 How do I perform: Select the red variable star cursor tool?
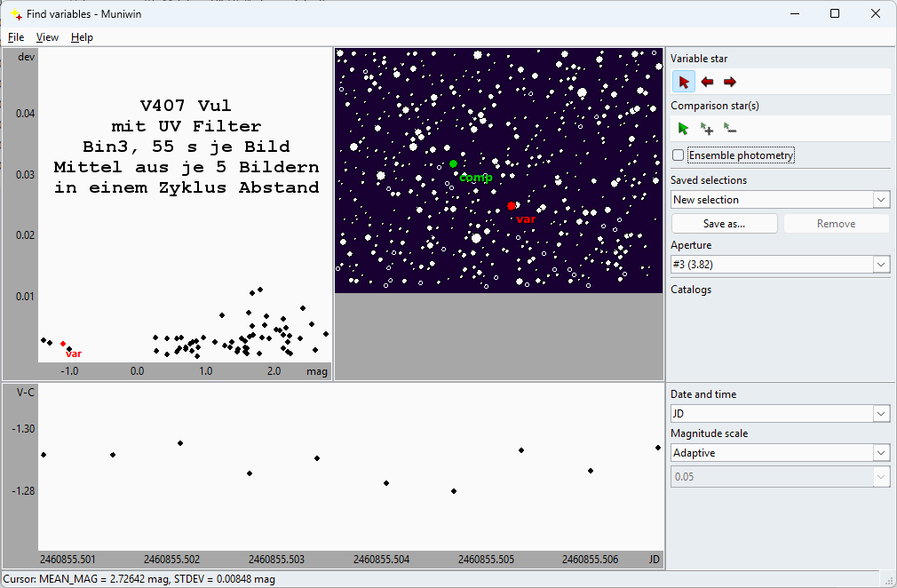point(683,82)
